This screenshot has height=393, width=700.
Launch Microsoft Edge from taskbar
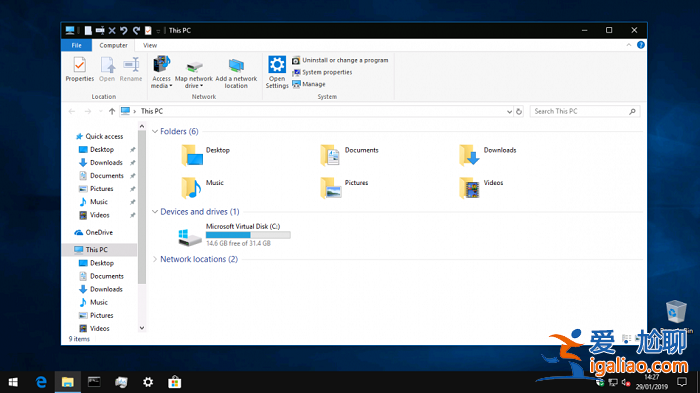[x=41, y=382]
